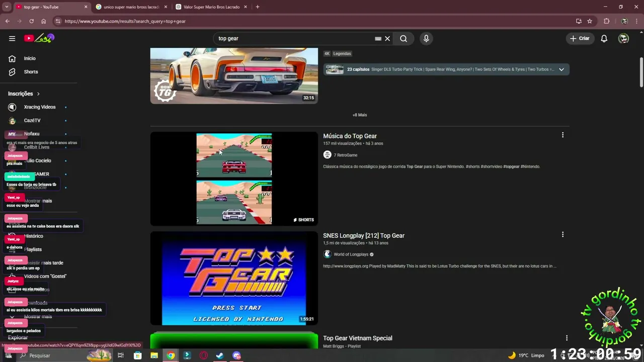Open Top Gear Vietnam Special playlist title
The image size is (644, 362).
[358, 338]
